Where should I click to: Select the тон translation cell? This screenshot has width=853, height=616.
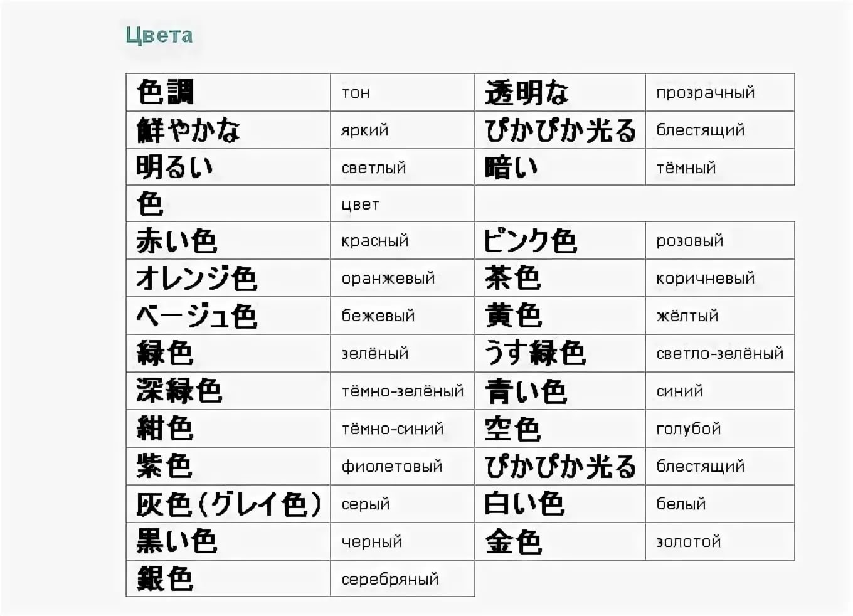(403, 93)
